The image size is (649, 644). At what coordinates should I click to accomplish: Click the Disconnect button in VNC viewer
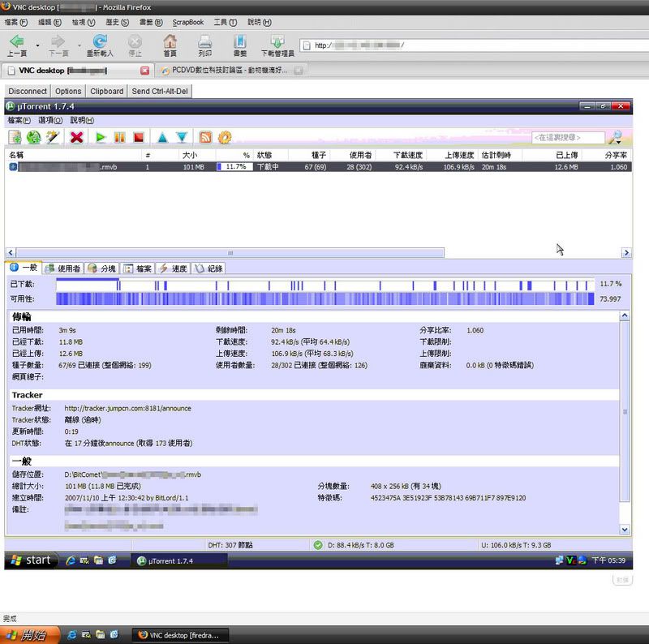click(28, 91)
